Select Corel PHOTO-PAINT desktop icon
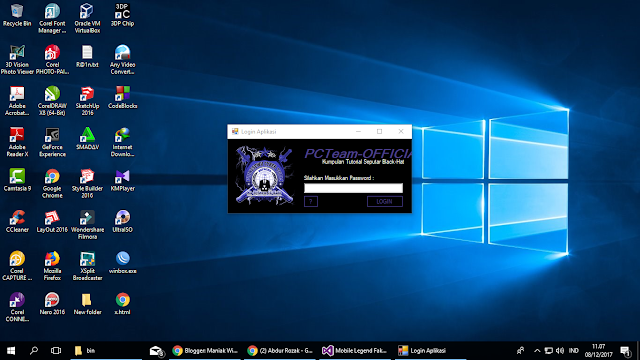Image resolution: width=640 pixels, height=360 pixels. point(52,60)
